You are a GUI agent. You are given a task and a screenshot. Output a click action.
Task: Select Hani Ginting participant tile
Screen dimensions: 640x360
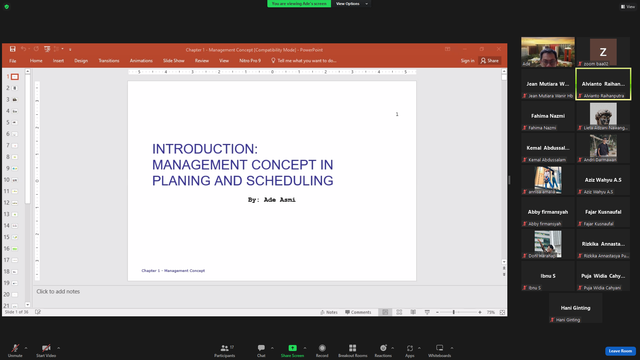[x=576, y=308]
